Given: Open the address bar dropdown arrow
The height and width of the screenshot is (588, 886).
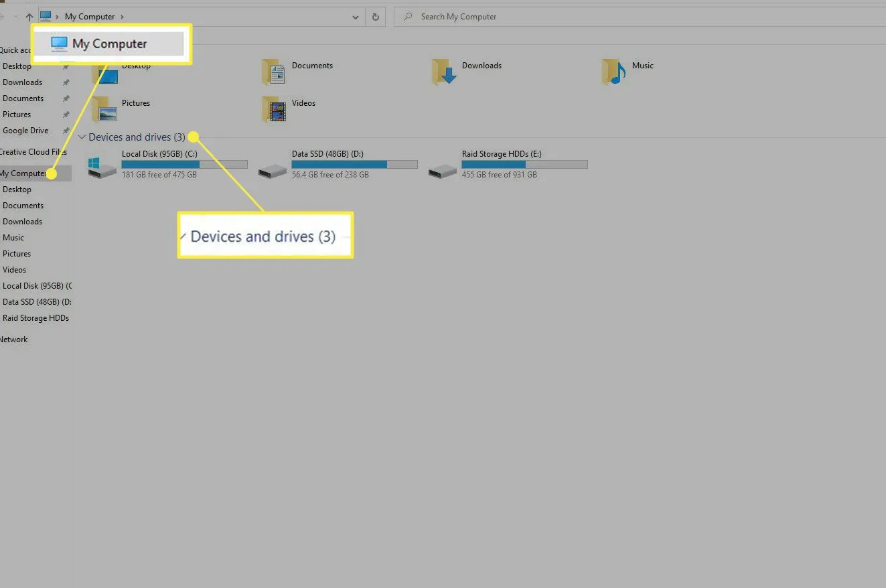Looking at the screenshot, I should [x=356, y=17].
